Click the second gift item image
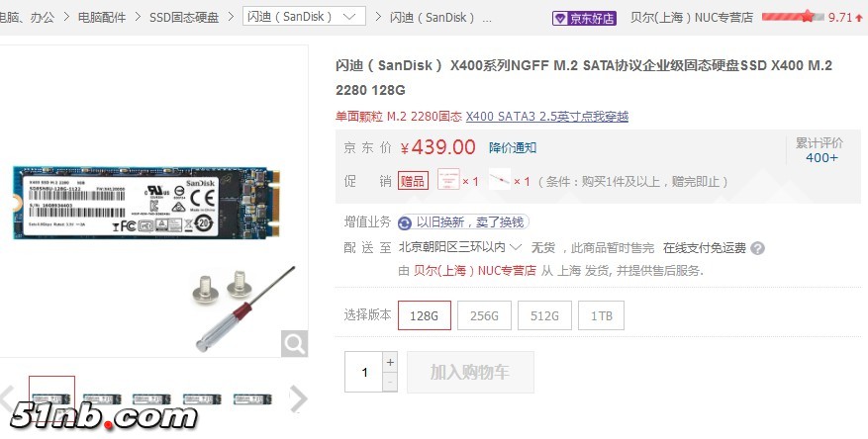This screenshot has height=439, width=868. [499, 180]
